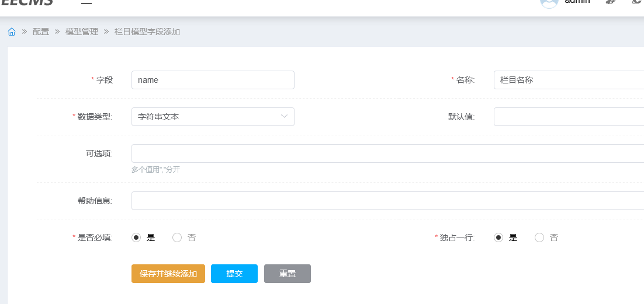
Task: Toggle the sidebar collapse hamburger icon
Action: click(x=86, y=3)
